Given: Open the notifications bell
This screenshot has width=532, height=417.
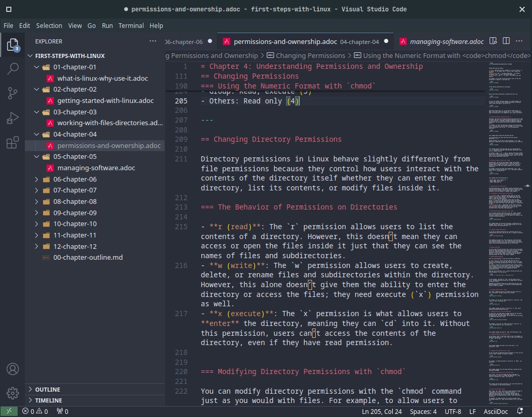Looking at the screenshot, I should point(520,411).
